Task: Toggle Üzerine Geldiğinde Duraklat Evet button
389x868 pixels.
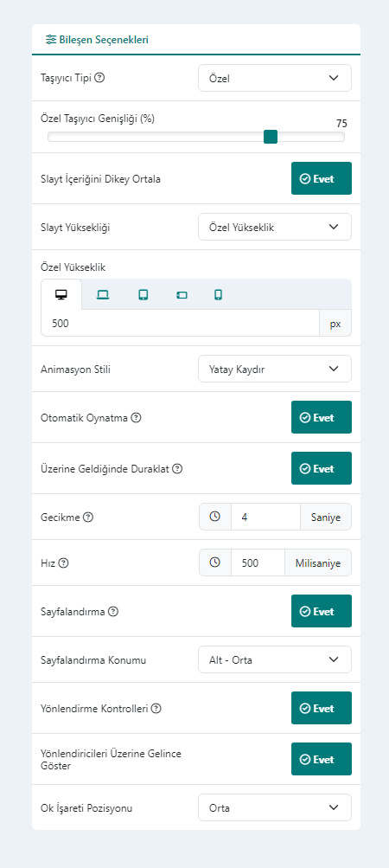Action: (x=322, y=468)
